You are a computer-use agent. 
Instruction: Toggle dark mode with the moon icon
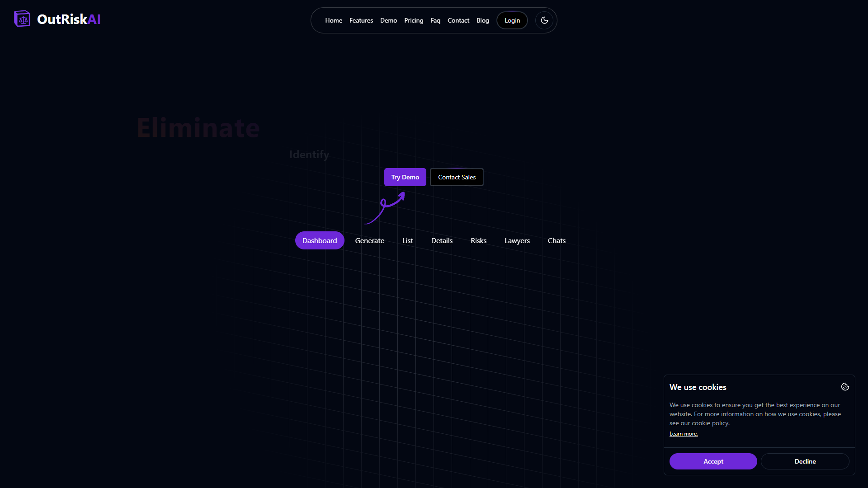(544, 20)
